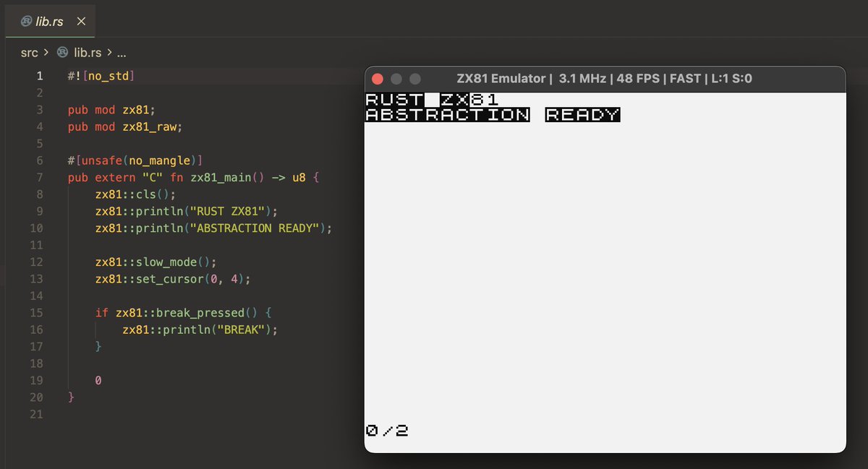This screenshot has height=469, width=868.
Task: Click the Rust crate icon on the lib.rs tab
Action: pyautogui.click(x=27, y=21)
